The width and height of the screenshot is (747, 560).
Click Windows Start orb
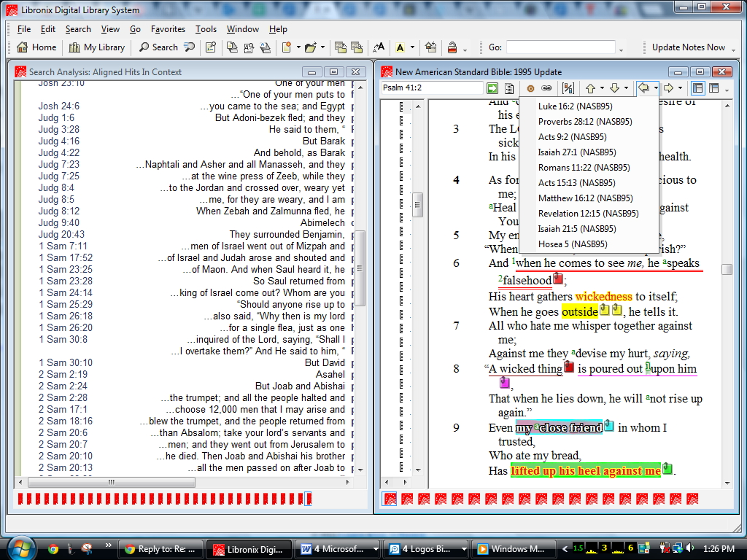(20, 548)
